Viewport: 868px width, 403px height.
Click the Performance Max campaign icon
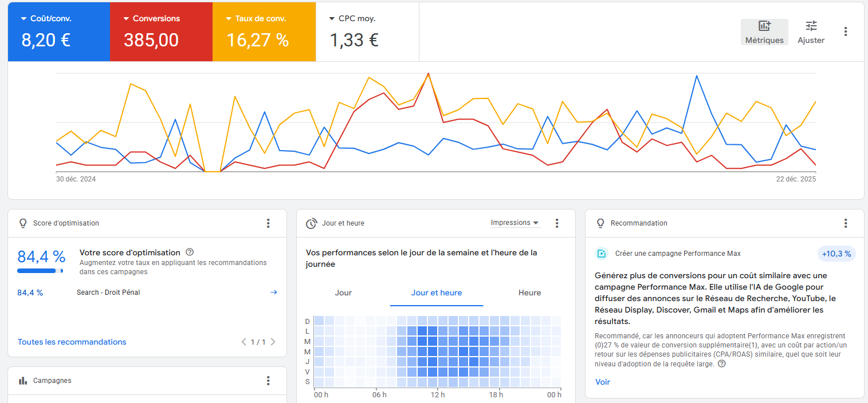(x=602, y=254)
